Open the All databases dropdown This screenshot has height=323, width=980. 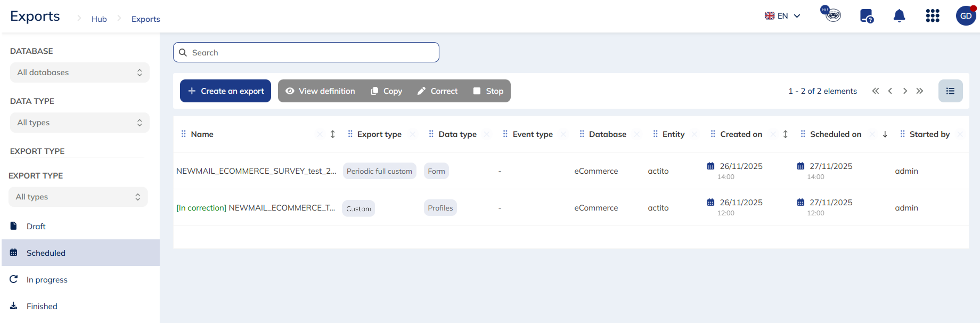point(80,72)
